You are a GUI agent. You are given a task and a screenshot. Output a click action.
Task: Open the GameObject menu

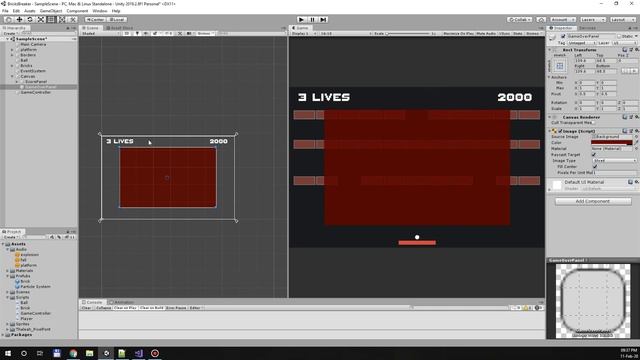coord(51,11)
